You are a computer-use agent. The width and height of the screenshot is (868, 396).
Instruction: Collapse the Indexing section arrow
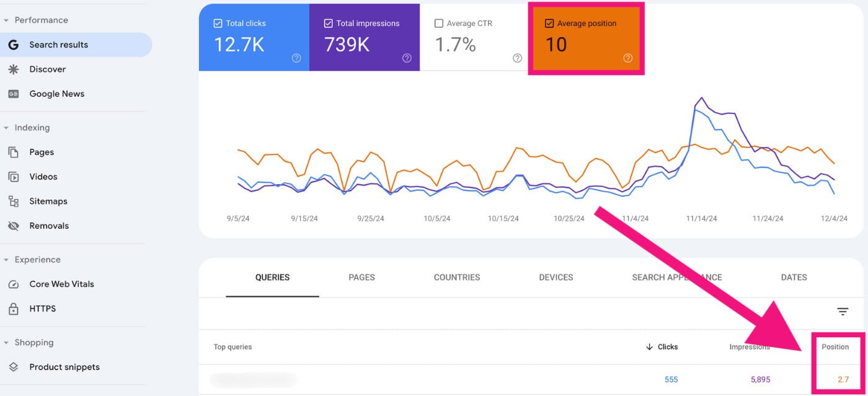click(6, 128)
